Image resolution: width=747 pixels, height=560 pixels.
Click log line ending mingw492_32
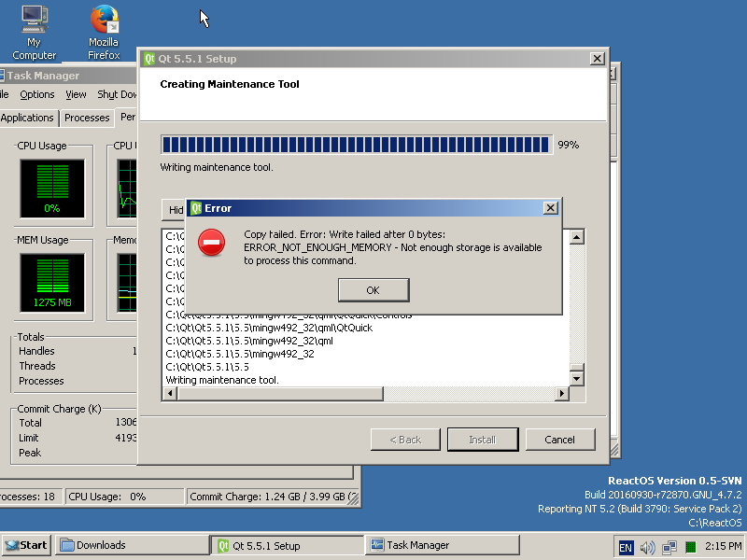click(240, 354)
